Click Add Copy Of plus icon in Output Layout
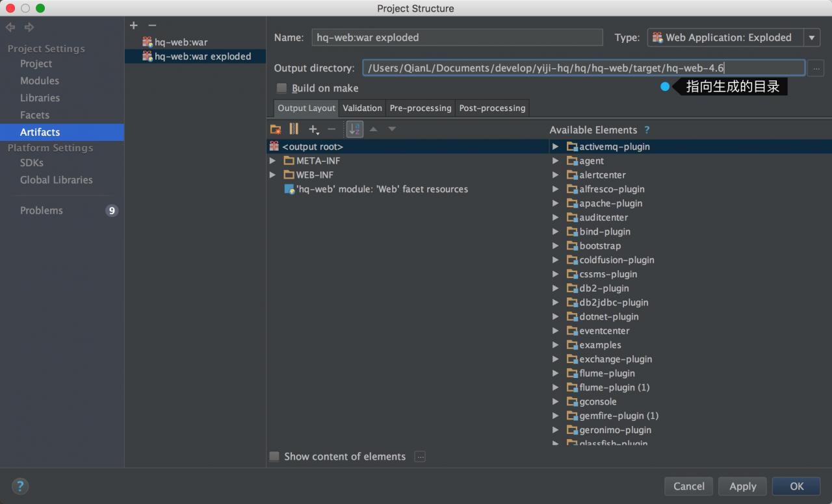832x504 pixels. coord(313,129)
